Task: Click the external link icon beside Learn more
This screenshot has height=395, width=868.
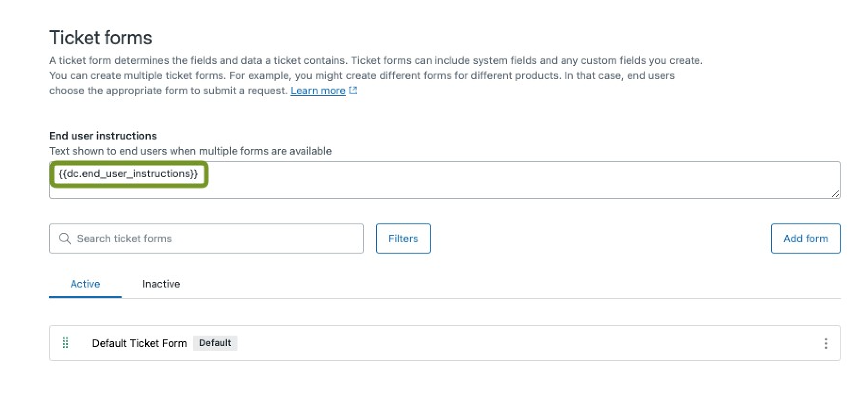Action: point(352,91)
